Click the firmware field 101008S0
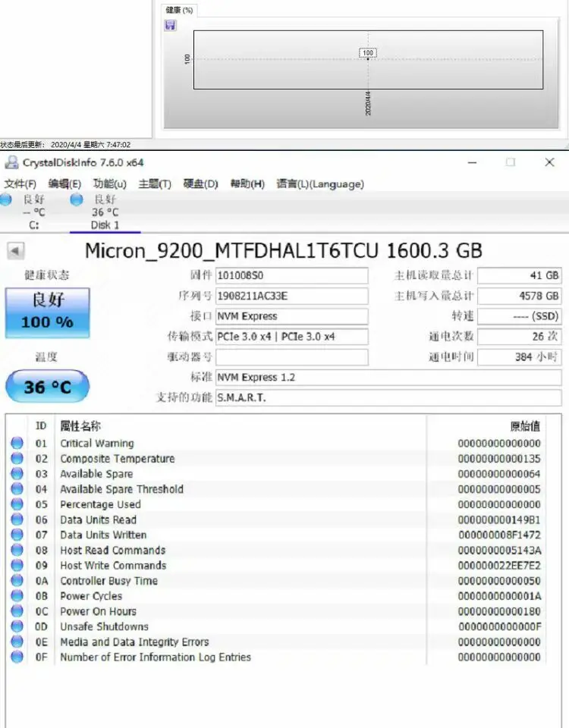 coord(291,275)
